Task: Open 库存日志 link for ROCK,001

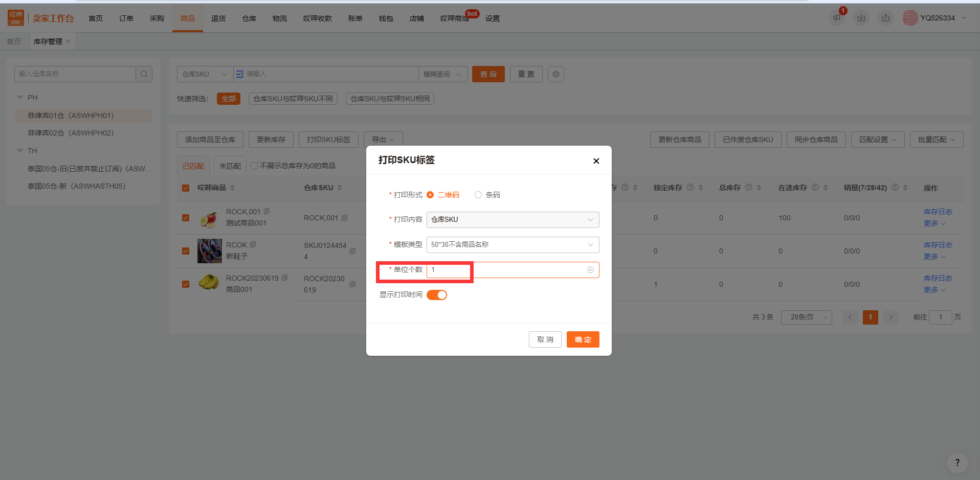Action: [x=938, y=212]
